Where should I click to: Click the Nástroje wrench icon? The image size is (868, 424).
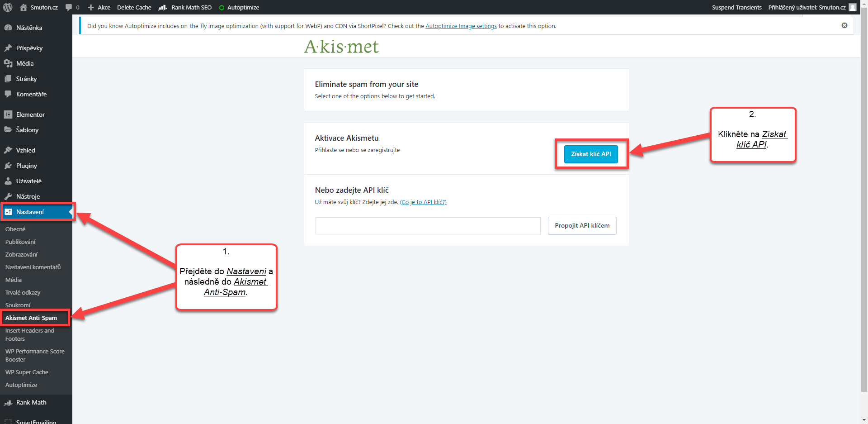coord(8,196)
